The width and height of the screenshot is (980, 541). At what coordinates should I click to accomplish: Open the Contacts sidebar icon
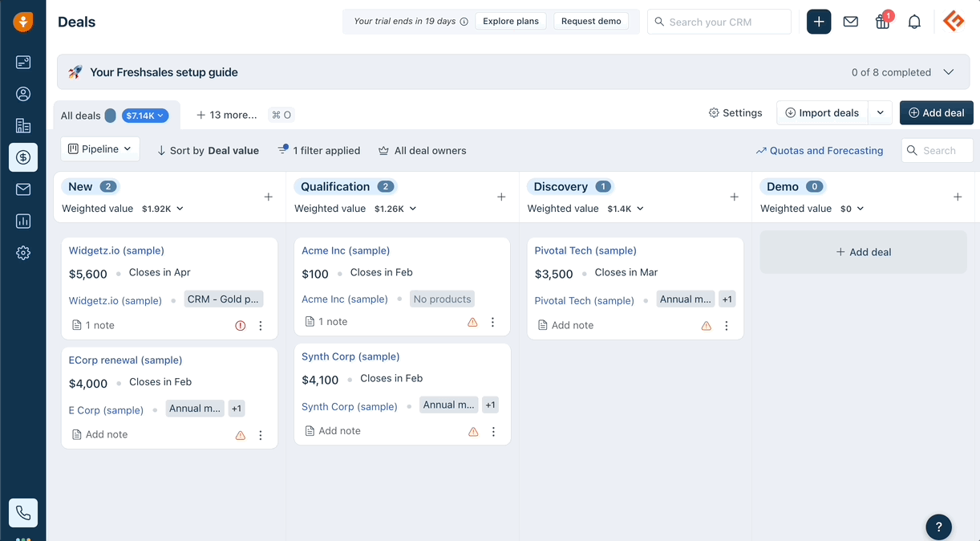(x=23, y=94)
